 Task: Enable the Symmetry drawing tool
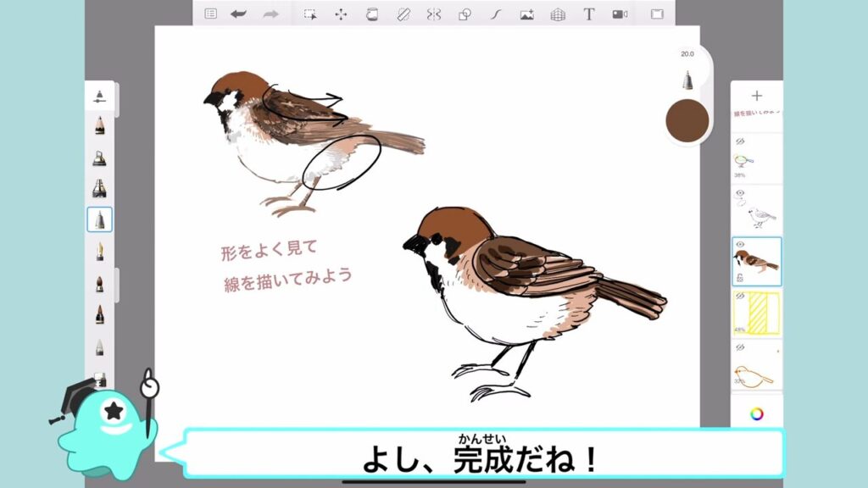[434, 14]
